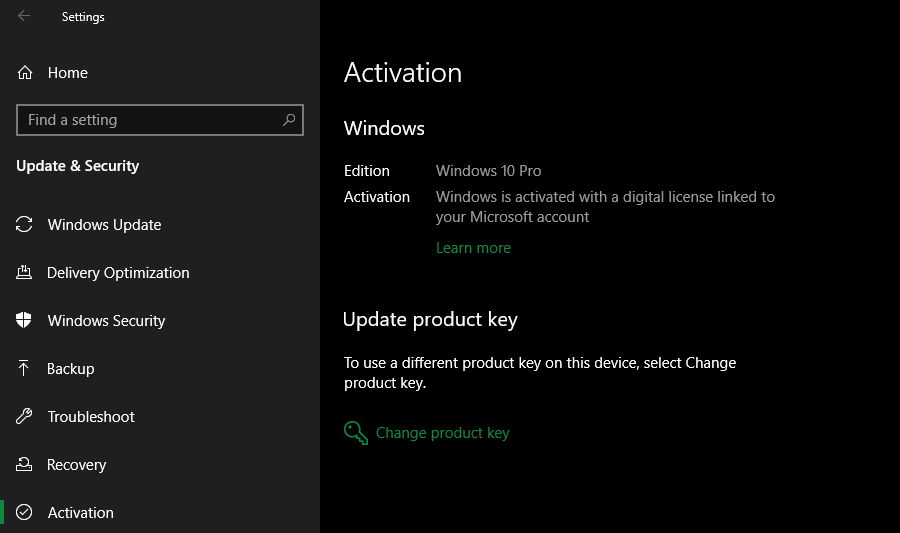This screenshot has width=900, height=533.
Task: Click the Delivery Optimization icon
Action: 24,273
